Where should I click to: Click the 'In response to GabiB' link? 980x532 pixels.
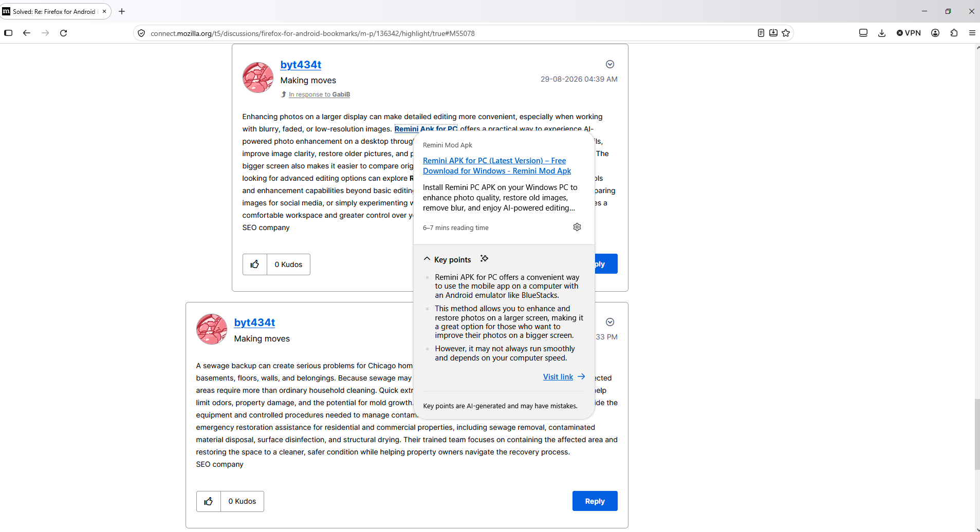click(x=319, y=94)
